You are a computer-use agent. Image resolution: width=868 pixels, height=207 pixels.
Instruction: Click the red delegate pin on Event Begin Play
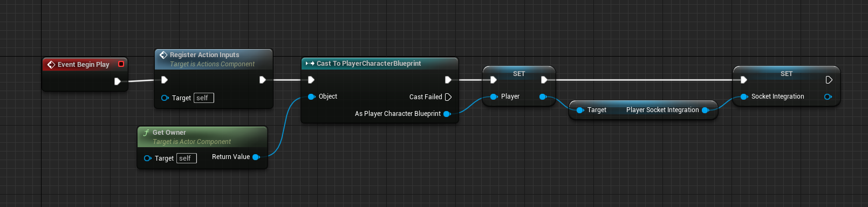point(121,64)
